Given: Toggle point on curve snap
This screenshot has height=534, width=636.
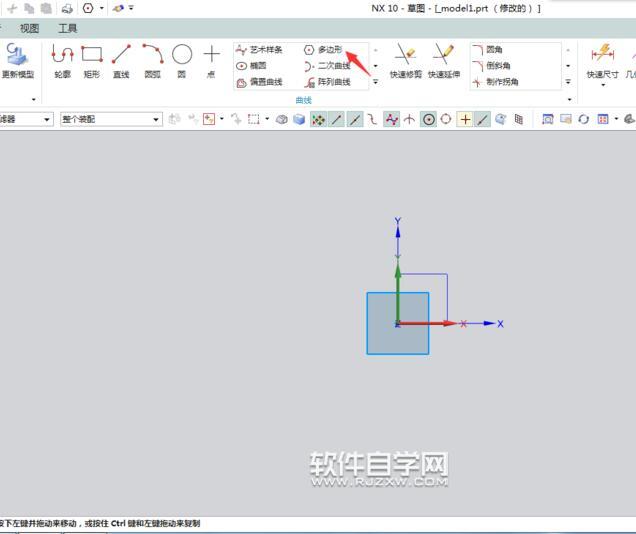Looking at the screenshot, I should (x=482, y=119).
